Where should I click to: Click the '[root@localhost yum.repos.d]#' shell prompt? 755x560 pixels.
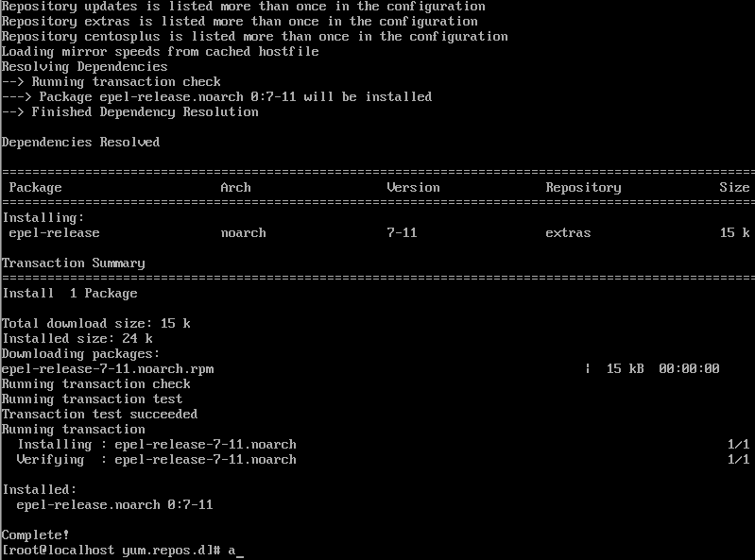point(112,551)
